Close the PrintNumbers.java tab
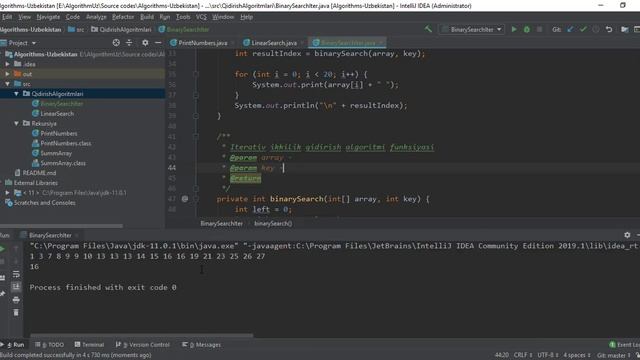This screenshot has width=640, height=360. 233,43
